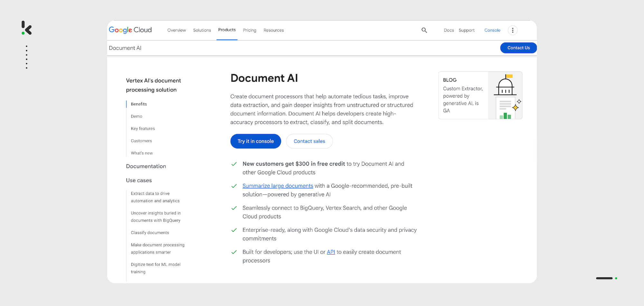Go to the Pricing page
Screen dimensions: 644x306
coord(250,30)
